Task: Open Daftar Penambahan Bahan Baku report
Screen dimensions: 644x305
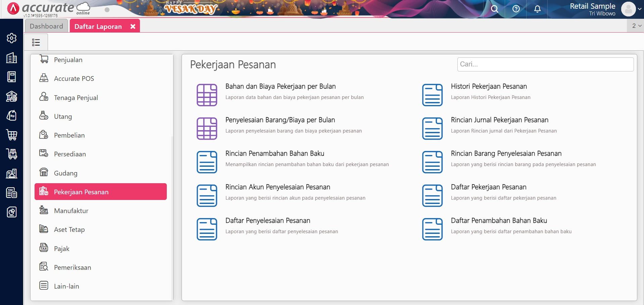Action: pos(498,221)
